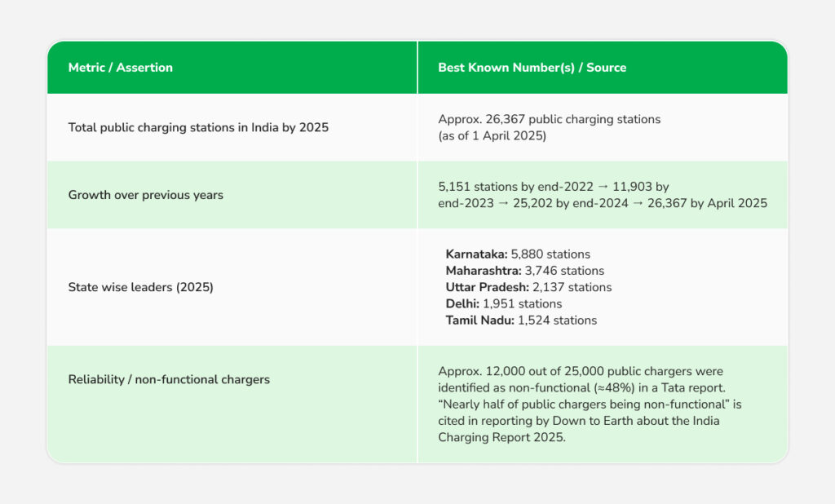Select the Maharashtra 3,746 stations entry
Image resolution: width=835 pixels, height=504 pixels.
coord(524,271)
